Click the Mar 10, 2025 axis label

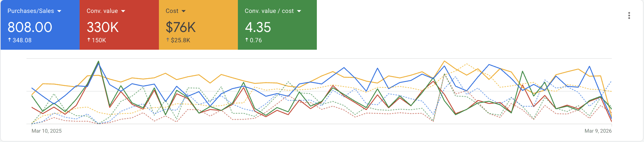point(46,131)
